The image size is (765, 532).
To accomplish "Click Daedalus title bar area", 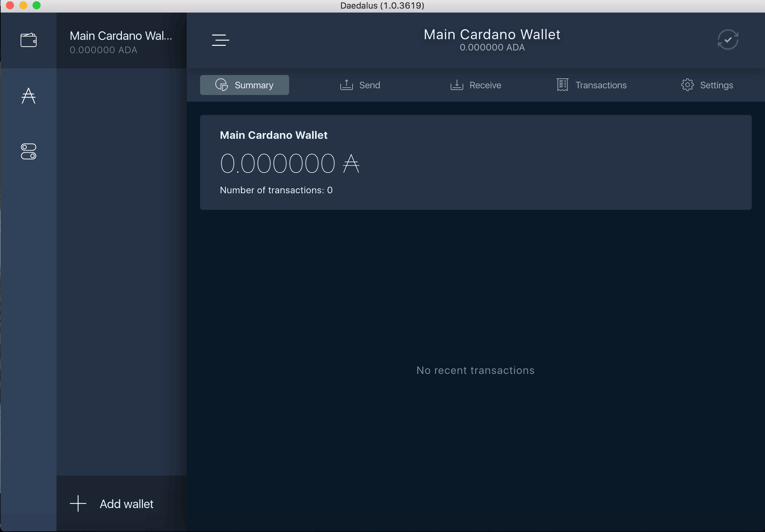I will (382, 6).
